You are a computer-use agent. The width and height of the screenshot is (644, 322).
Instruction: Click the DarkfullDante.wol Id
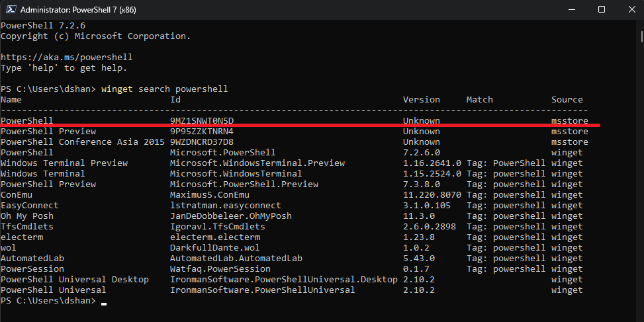215,248
